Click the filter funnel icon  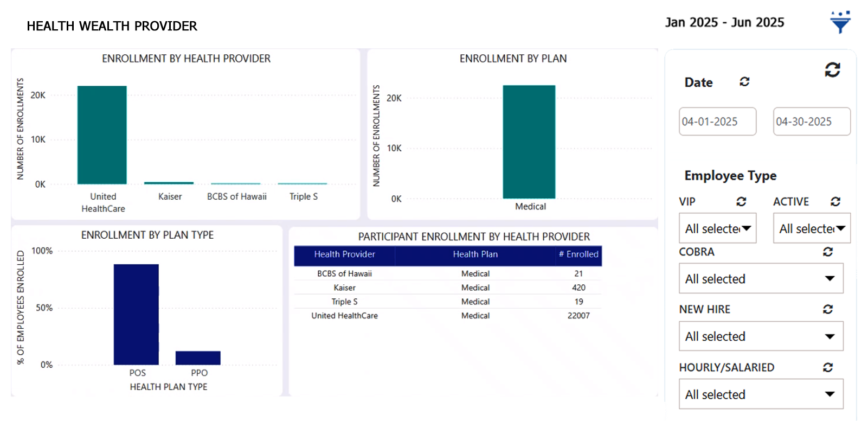click(x=840, y=23)
